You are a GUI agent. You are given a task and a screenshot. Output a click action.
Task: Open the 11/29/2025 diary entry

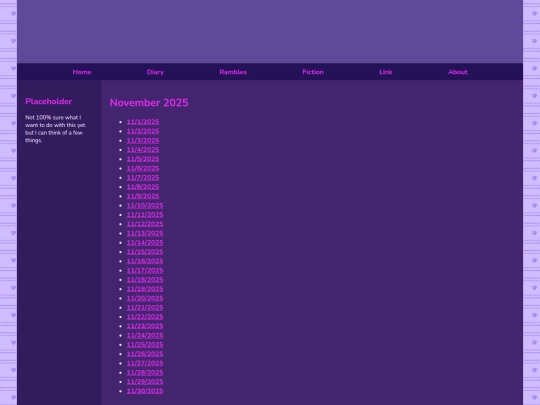[145, 382]
